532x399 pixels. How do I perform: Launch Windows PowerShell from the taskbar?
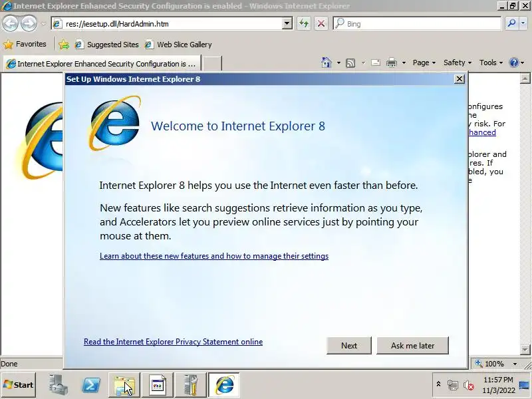coord(91,385)
